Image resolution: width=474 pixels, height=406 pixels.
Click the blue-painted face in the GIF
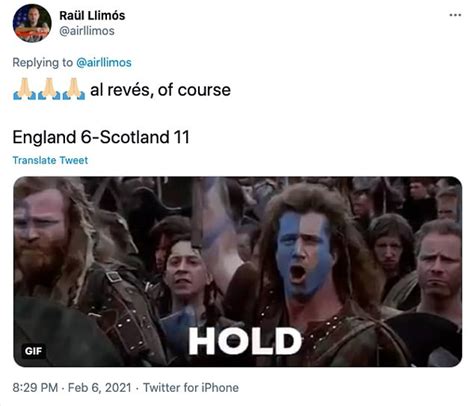tap(303, 253)
